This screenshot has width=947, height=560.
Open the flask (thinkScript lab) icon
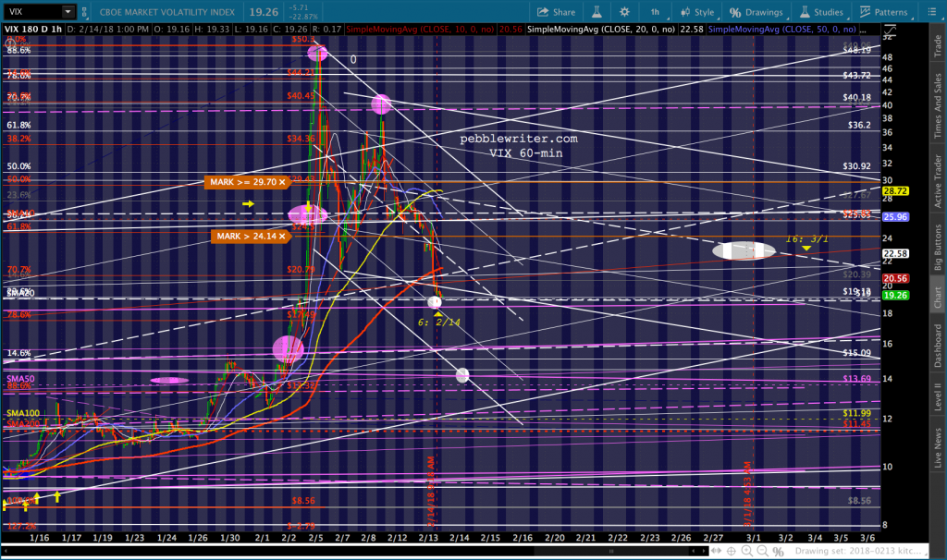click(x=597, y=12)
